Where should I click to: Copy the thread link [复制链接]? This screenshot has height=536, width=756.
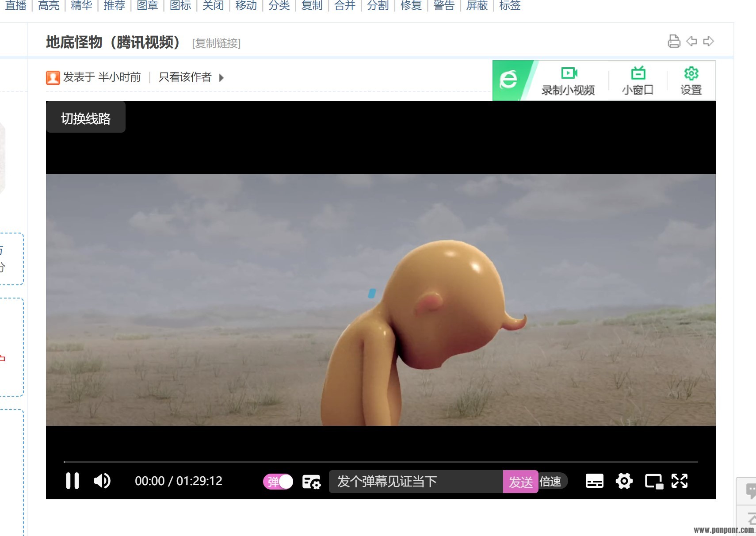click(x=216, y=43)
